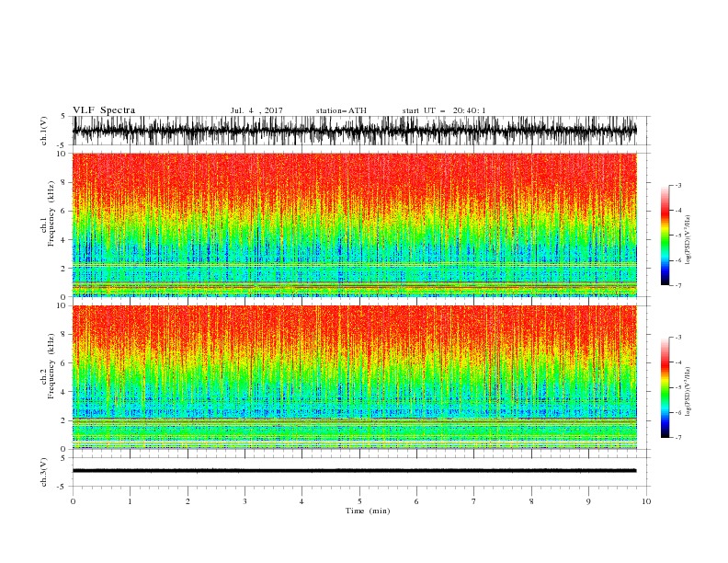Click the upper PSD color bar for ch.1
This screenshot has width=728, height=563.
pyautogui.click(x=665, y=236)
